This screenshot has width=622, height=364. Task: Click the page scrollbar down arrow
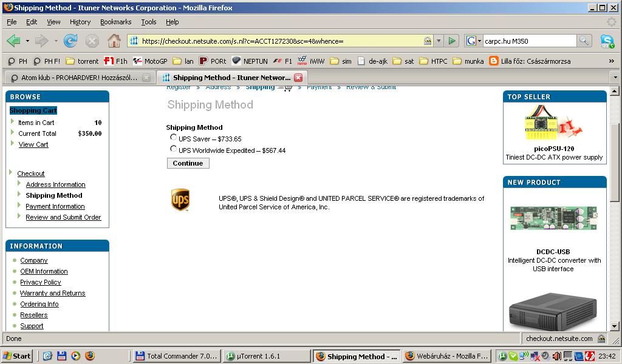coord(615,327)
